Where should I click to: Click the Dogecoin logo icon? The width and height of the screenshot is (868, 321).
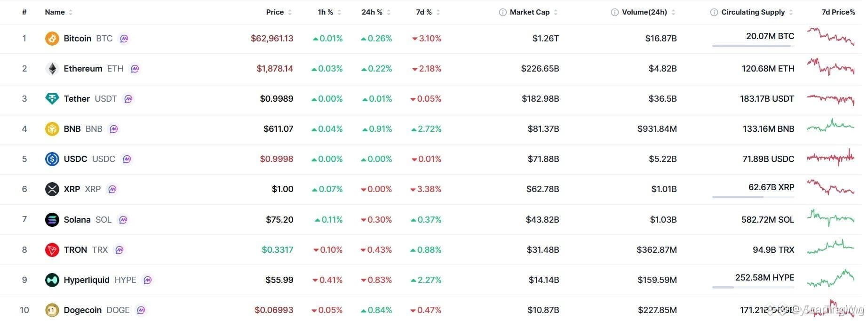point(52,310)
